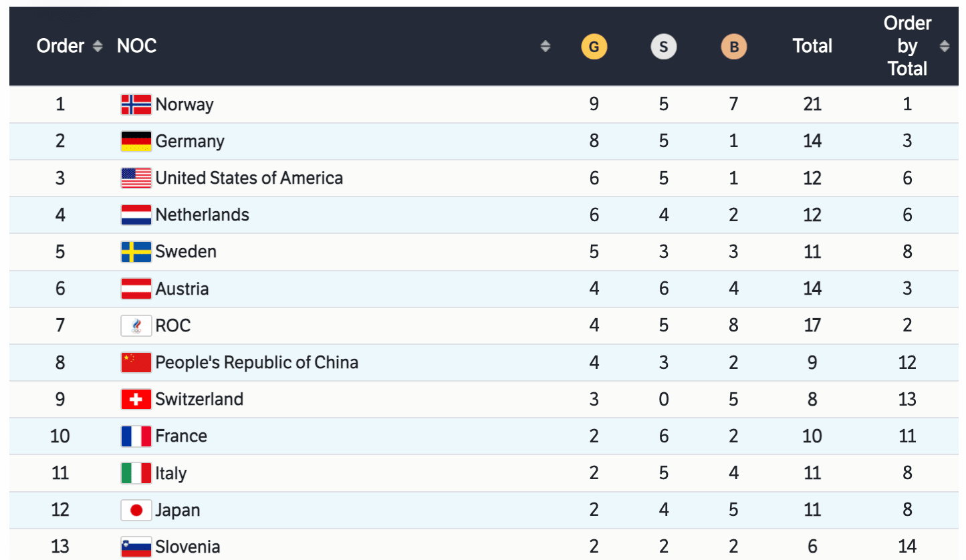966x560 pixels.
Task: Click the Total column header
Action: coord(812,46)
